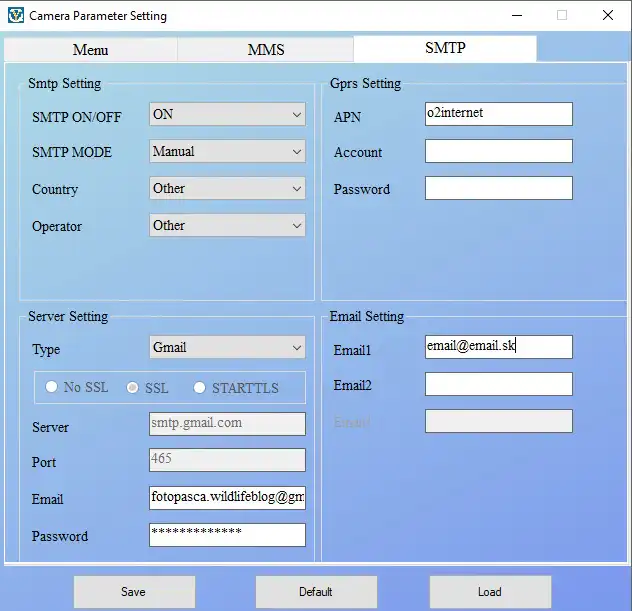Click the Email1 address field
The height and width of the screenshot is (611, 632).
(498, 347)
